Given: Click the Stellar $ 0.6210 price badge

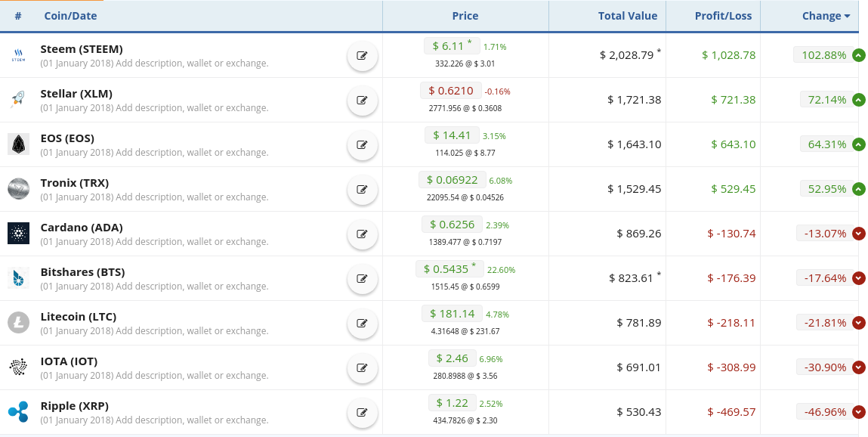Looking at the screenshot, I should (x=450, y=91).
